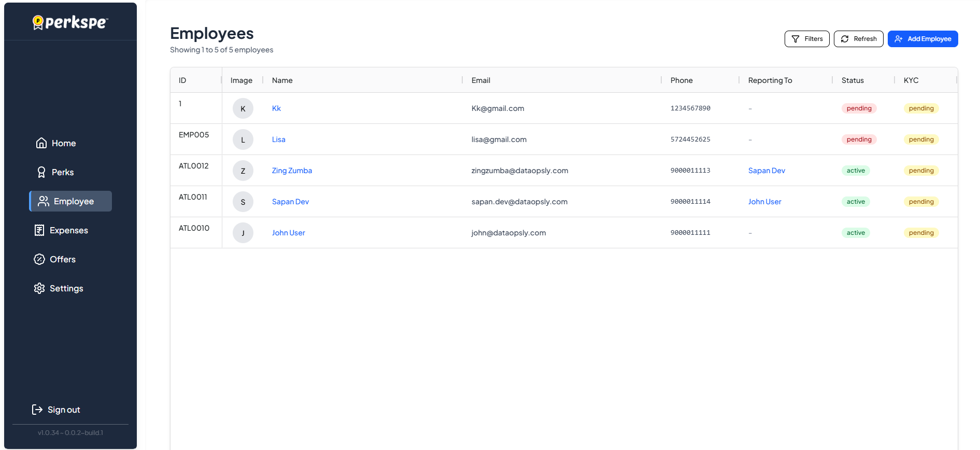980x450 pixels.
Task: Open Sapan Dev in Reporting To column
Action: click(766, 171)
